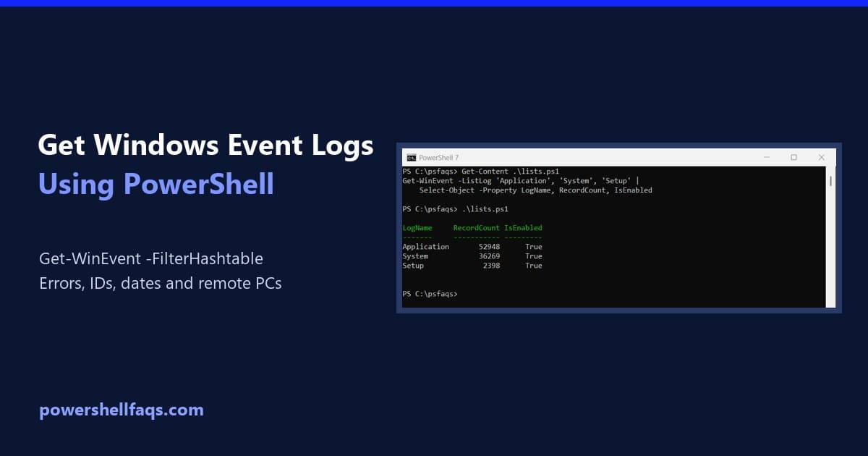
Task: Select the record count 2398
Action: [491, 266]
